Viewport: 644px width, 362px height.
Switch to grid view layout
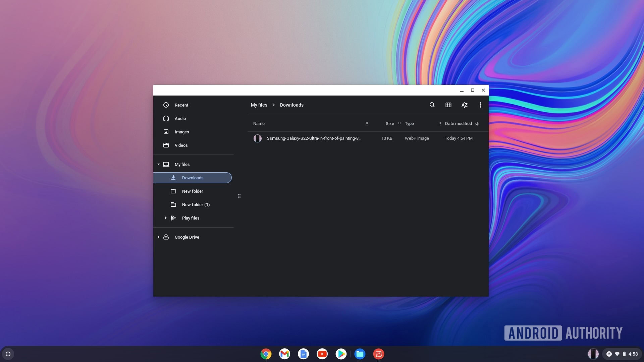(x=448, y=105)
